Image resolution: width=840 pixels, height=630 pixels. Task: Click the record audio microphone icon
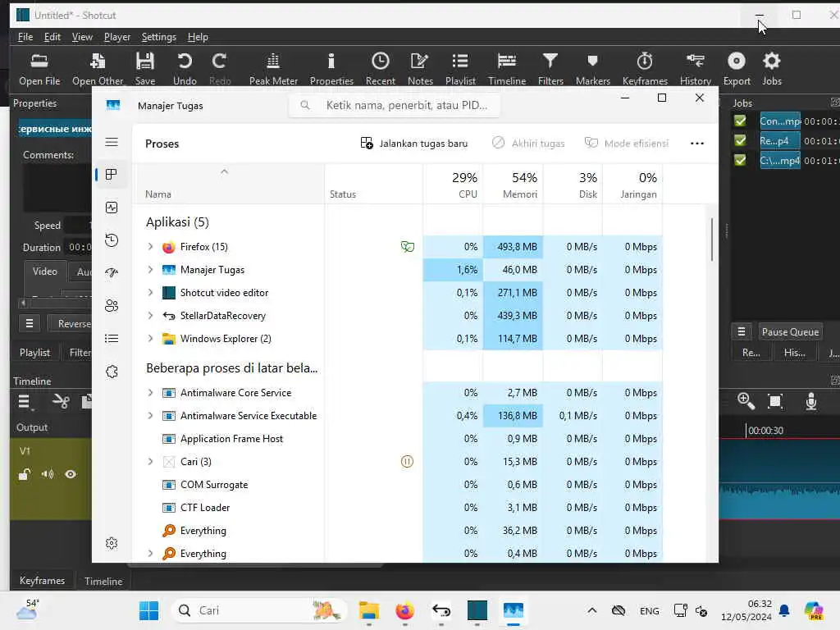point(811,400)
